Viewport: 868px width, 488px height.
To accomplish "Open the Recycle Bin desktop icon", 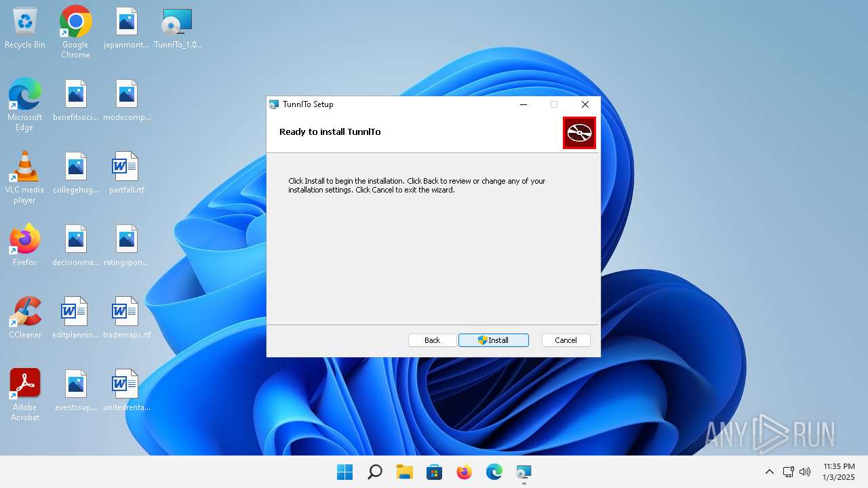I will 25,28.
